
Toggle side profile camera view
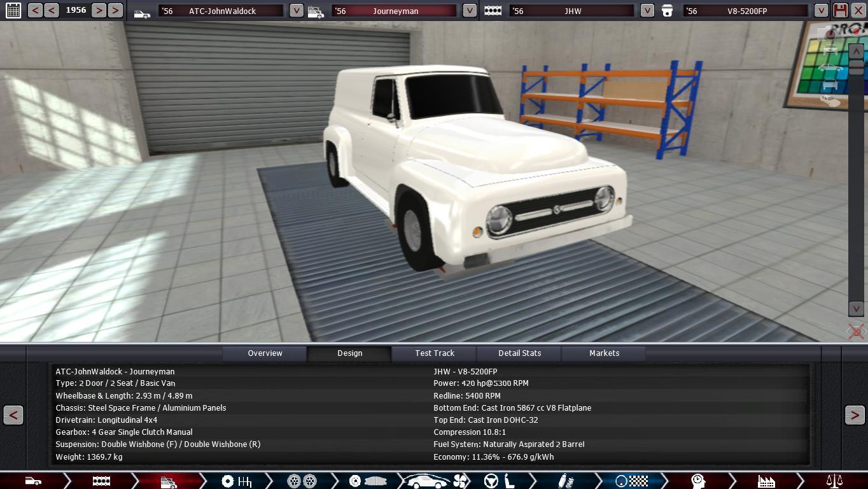(830, 67)
